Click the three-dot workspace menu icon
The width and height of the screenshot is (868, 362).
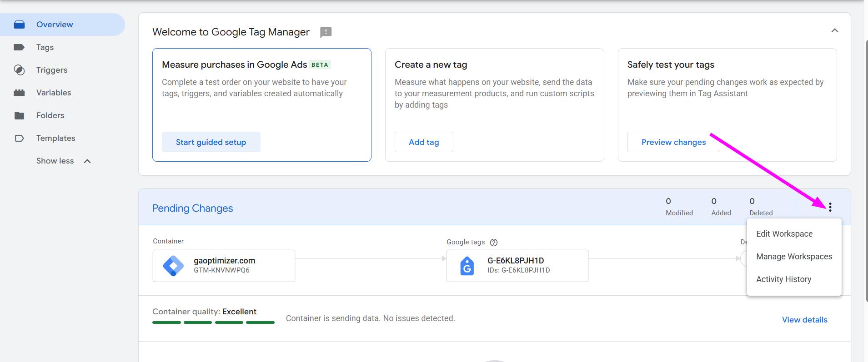tap(830, 207)
